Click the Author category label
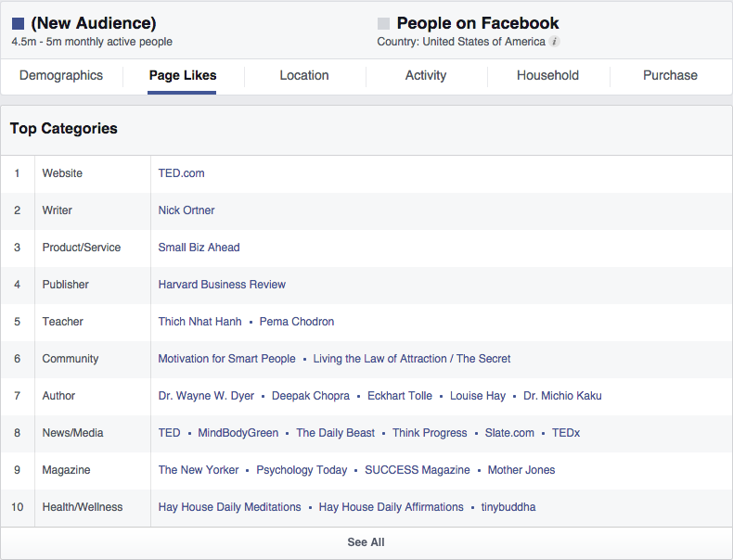Viewport: 733px width, 560px height. [58, 396]
